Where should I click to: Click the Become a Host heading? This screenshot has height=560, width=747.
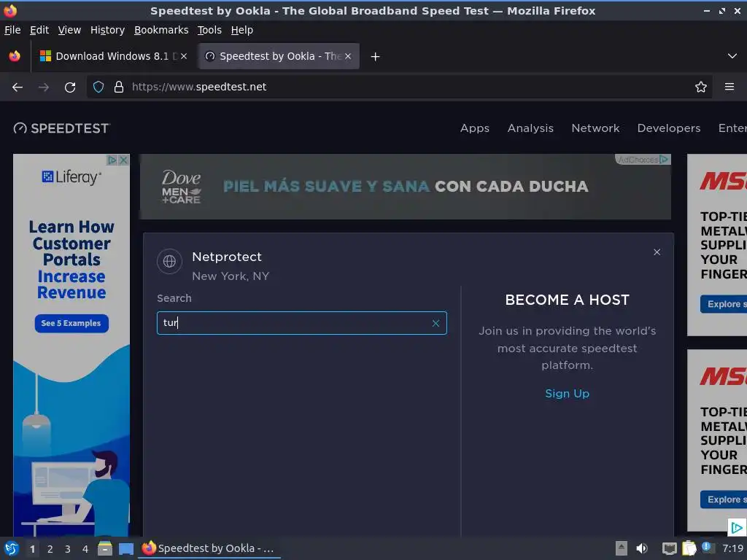[x=567, y=300]
